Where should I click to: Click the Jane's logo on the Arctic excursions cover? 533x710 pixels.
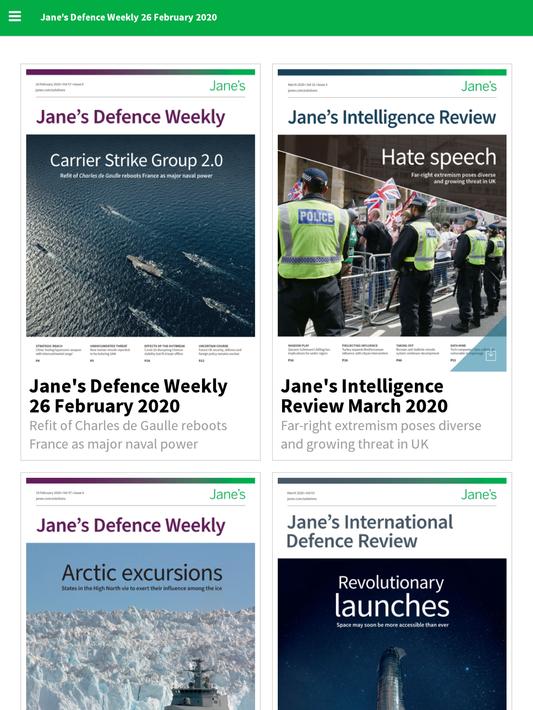(x=227, y=494)
